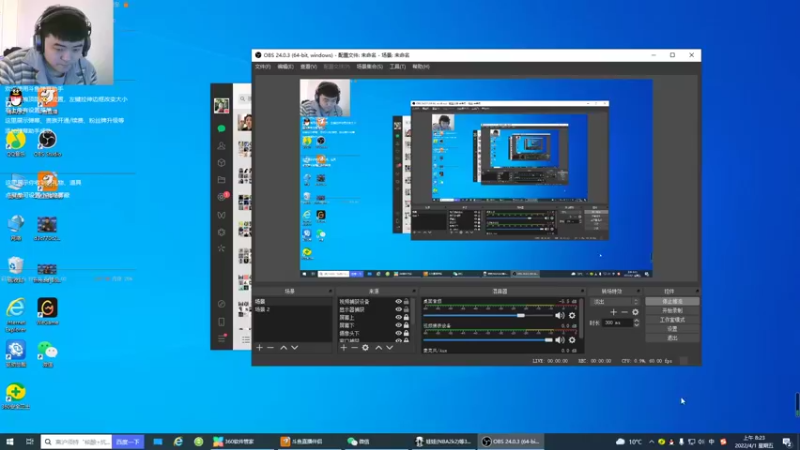Adjust the 300 ms duration stepper arrows
Screen dimensions: 800x450
pos(636,322)
